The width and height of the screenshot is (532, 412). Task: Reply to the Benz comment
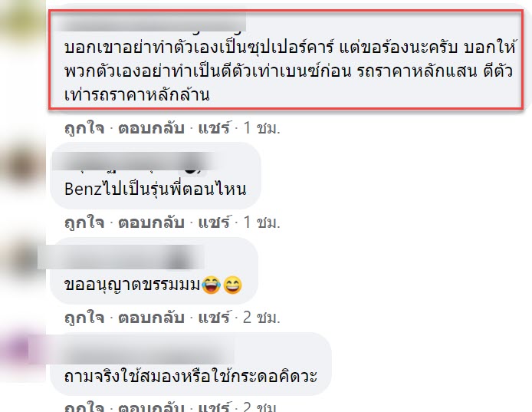151,222
